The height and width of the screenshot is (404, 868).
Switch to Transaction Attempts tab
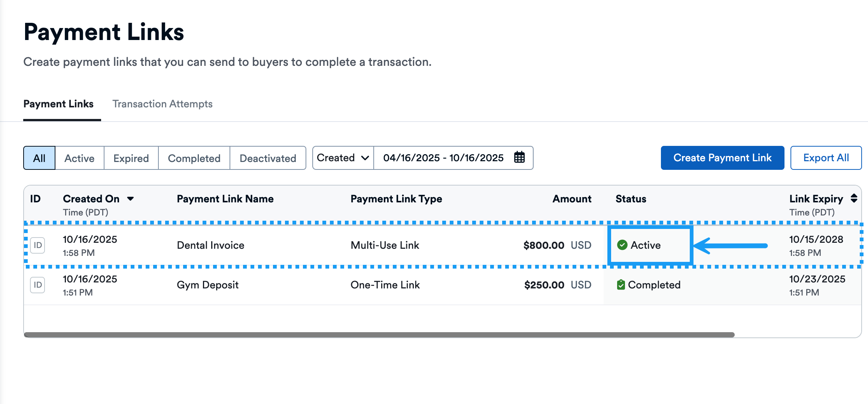pyautogui.click(x=163, y=104)
